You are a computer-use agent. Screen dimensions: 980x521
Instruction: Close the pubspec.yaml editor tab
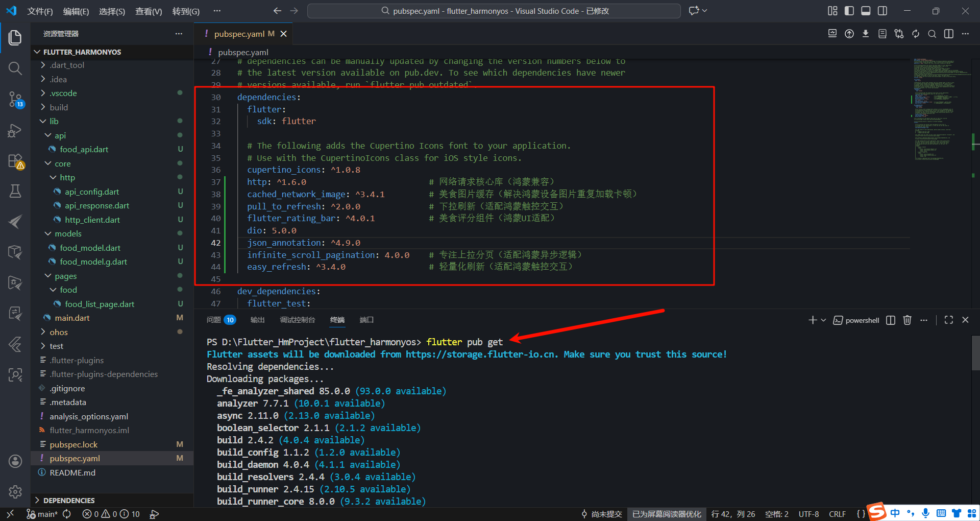284,34
